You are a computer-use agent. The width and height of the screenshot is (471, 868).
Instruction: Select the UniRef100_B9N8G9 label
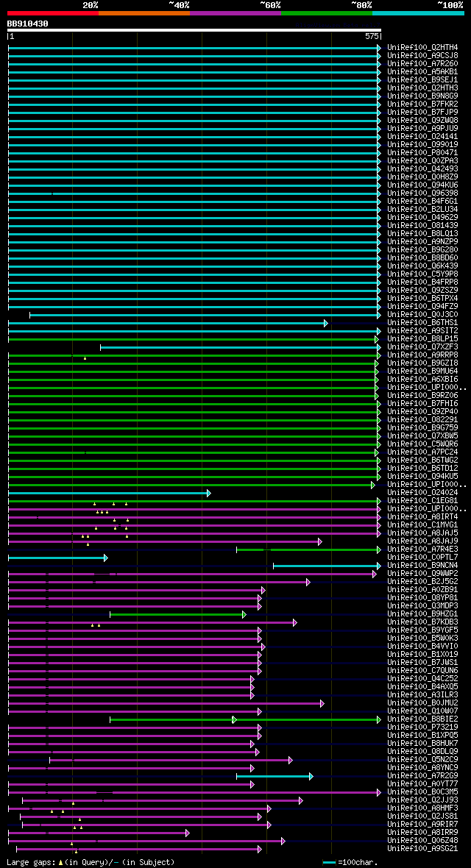pyautogui.click(x=422, y=96)
